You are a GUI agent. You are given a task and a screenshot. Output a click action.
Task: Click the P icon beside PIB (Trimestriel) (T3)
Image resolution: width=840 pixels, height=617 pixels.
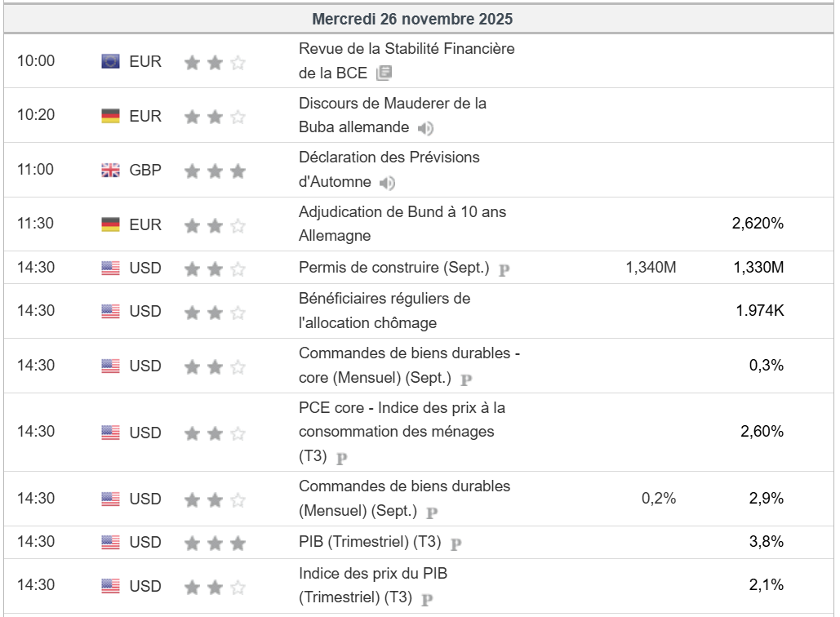pyautogui.click(x=456, y=543)
